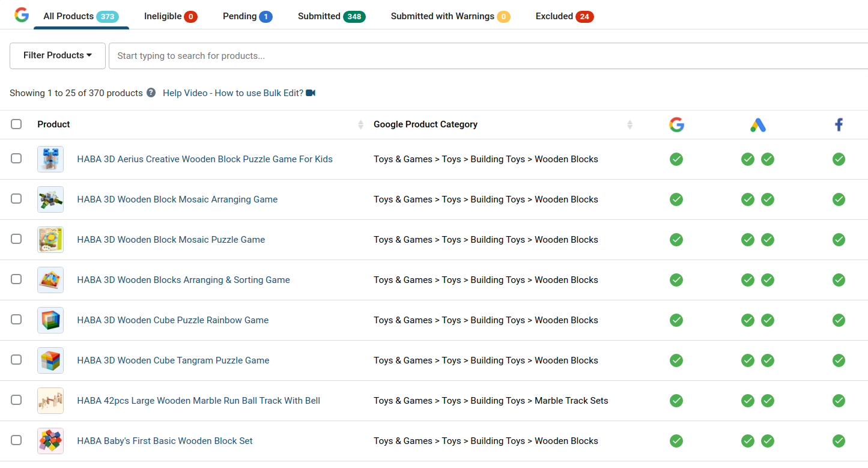This screenshot has height=468, width=868.
Task: Open the Filter Products dropdown
Action: coord(58,55)
